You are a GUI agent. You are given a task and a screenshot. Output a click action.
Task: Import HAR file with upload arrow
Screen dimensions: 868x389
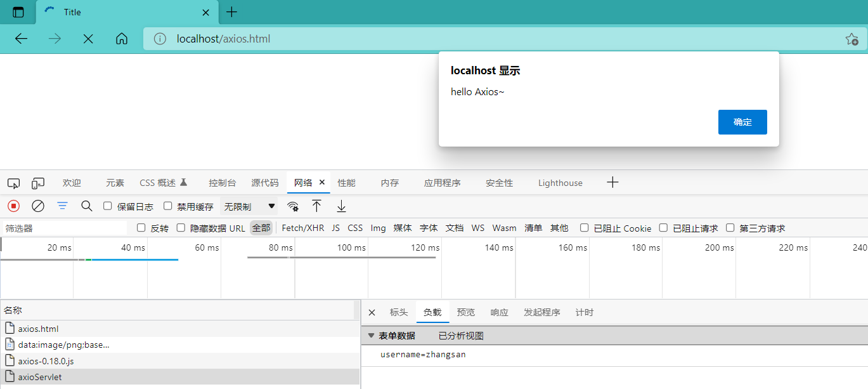(316, 206)
